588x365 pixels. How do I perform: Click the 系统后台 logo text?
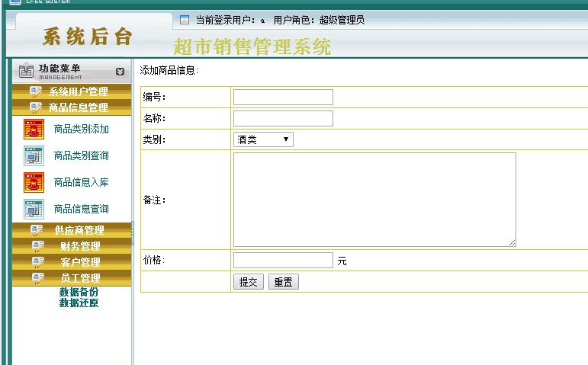click(x=88, y=37)
